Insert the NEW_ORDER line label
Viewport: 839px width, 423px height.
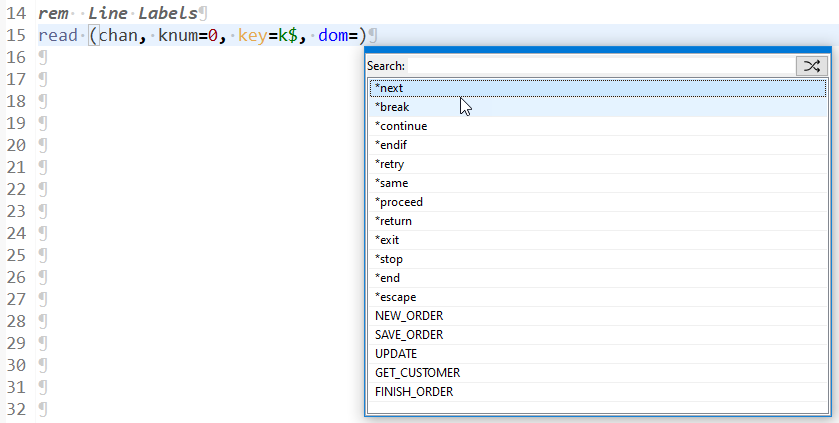[408, 316]
